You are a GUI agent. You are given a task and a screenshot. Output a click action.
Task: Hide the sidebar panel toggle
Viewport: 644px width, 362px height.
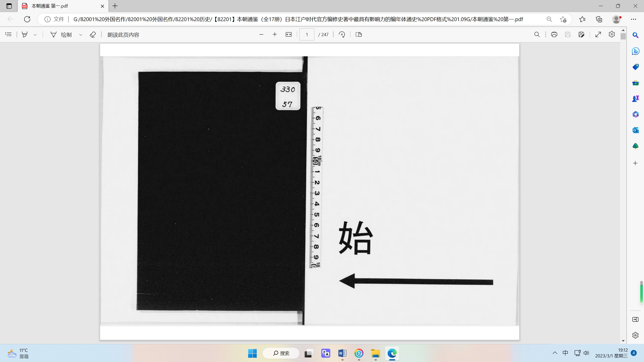[x=635, y=319]
